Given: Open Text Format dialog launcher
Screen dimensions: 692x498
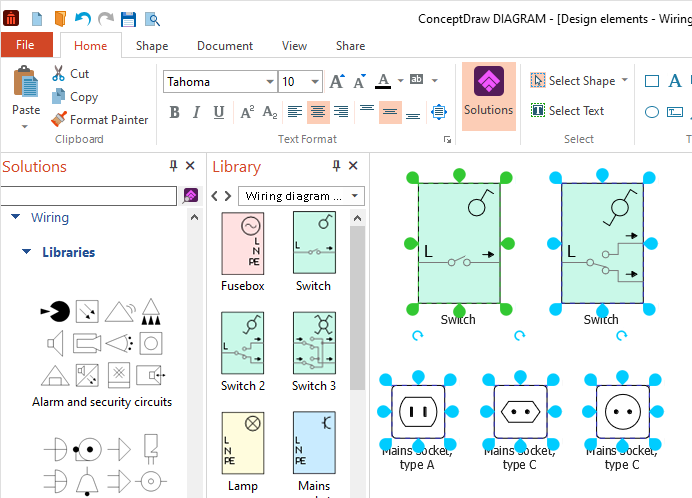Looking at the screenshot, I should 447,140.
